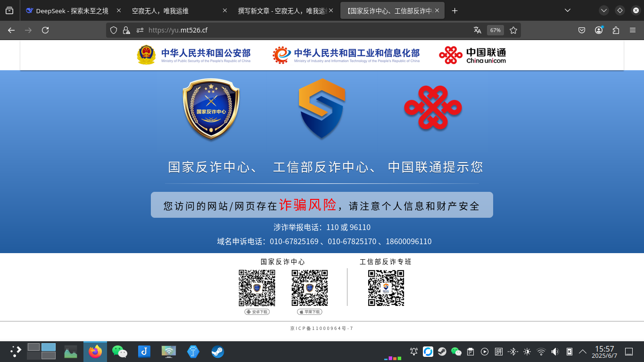Viewport: 644px width, 362px height.
Task: Save page to Pocket
Action: pos(582,30)
